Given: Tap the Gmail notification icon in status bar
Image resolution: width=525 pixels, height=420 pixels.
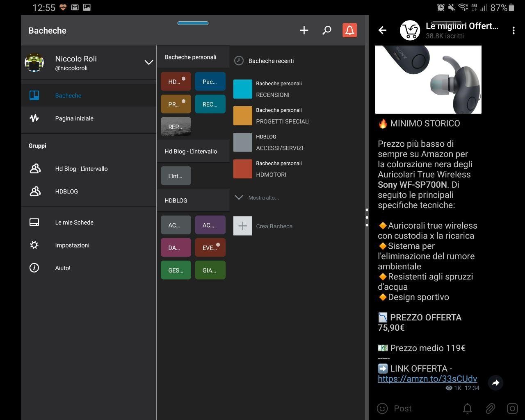Looking at the screenshot, I should coord(75,7).
